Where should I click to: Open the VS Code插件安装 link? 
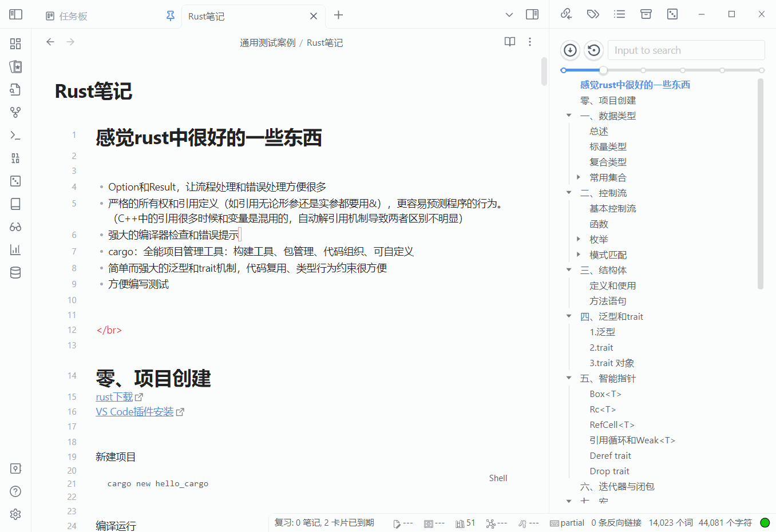tap(134, 411)
